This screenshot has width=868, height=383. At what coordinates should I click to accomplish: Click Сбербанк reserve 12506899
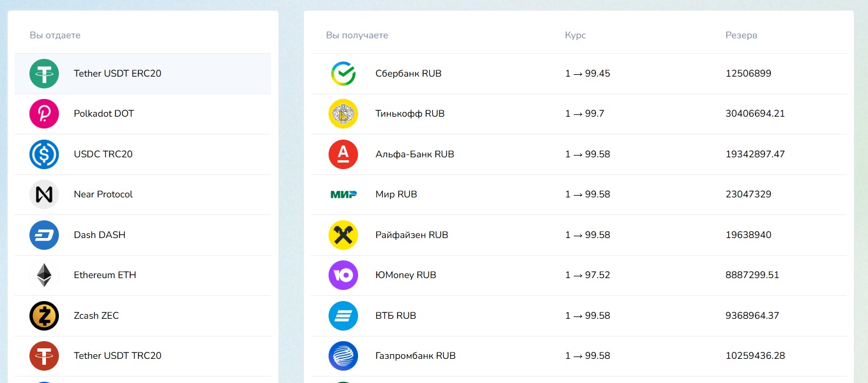[x=748, y=74]
